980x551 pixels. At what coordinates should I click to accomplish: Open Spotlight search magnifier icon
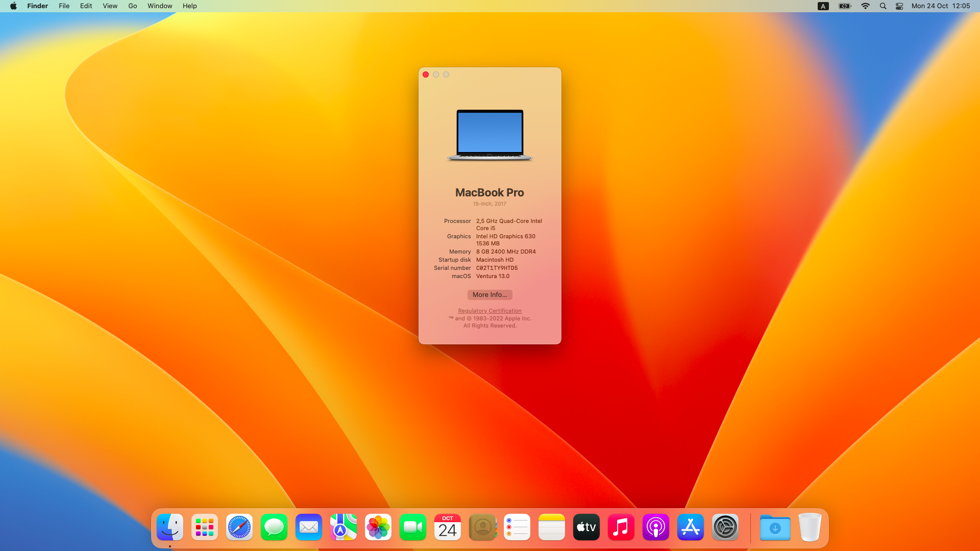coord(883,6)
